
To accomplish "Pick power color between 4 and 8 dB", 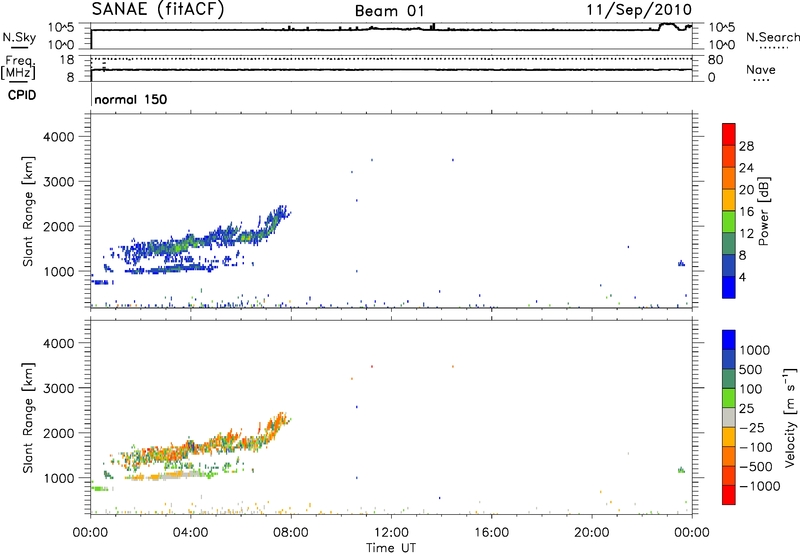I will coord(729,266).
